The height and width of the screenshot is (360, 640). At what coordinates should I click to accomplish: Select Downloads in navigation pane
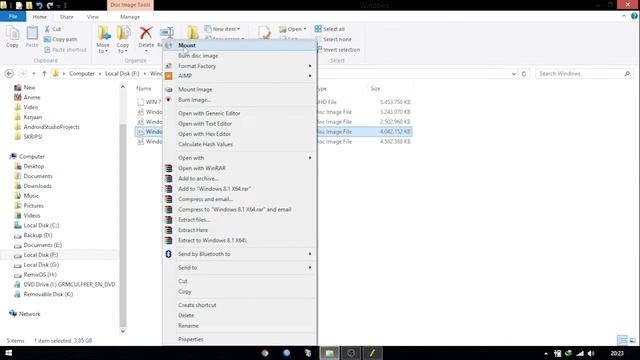coord(38,186)
